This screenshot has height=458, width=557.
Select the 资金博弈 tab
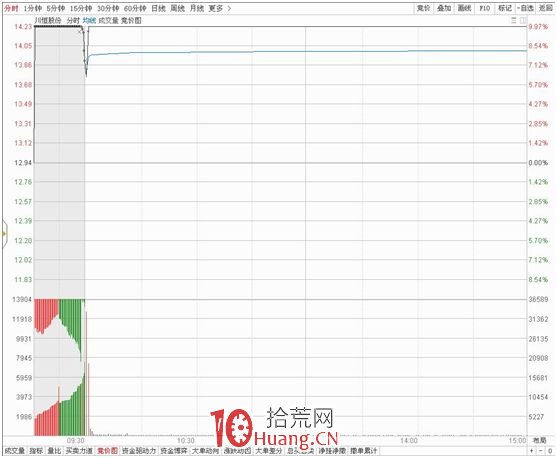174,451
